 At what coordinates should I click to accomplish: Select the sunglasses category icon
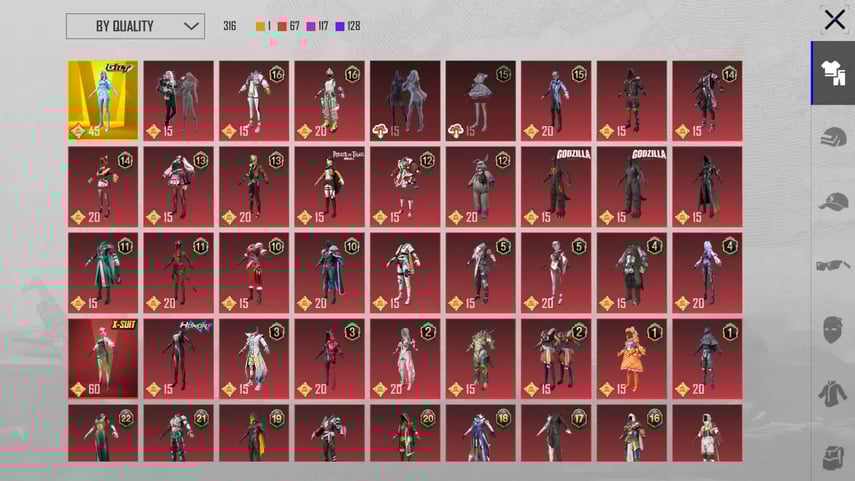pyautogui.click(x=832, y=266)
